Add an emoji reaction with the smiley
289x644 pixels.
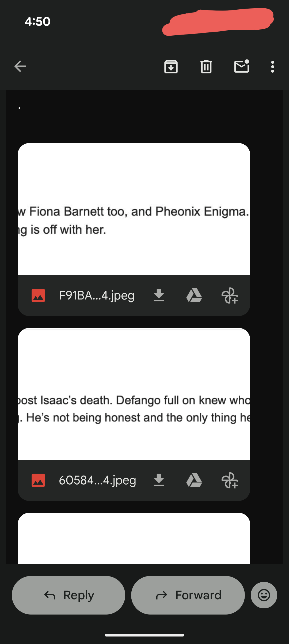[x=264, y=595]
